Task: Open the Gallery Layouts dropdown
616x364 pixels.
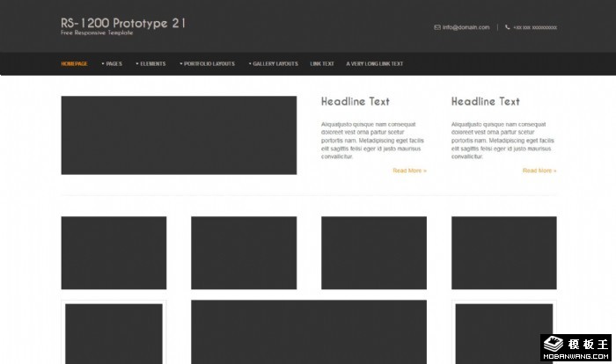Action: [273, 63]
